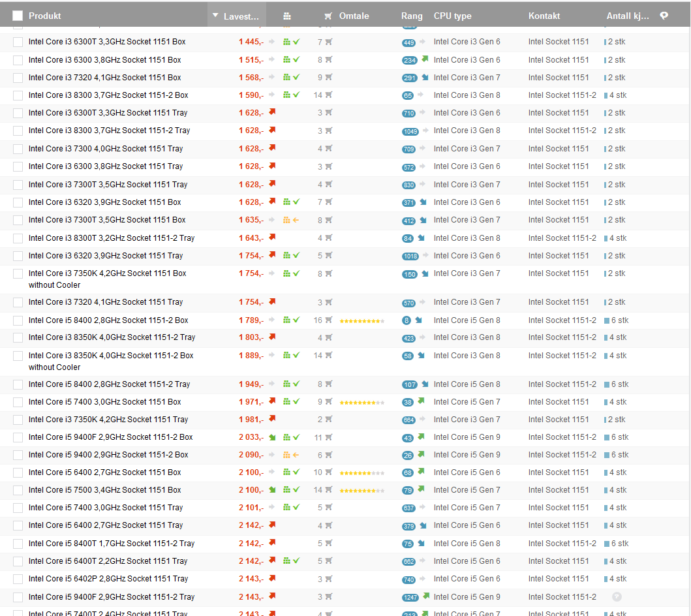
Task: Sort by stock status column icon
Action: (x=287, y=16)
